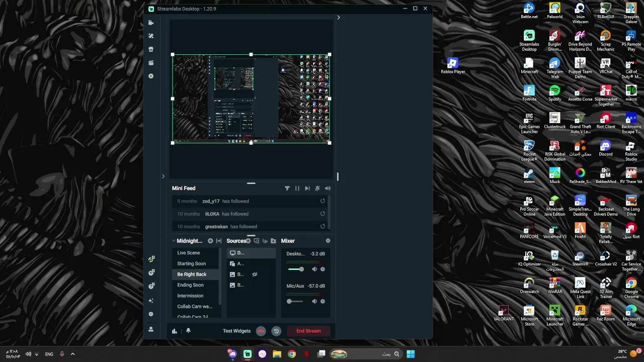Open the App Store icon in sidebar
Viewport: 644px width, 362px height.
151,49
